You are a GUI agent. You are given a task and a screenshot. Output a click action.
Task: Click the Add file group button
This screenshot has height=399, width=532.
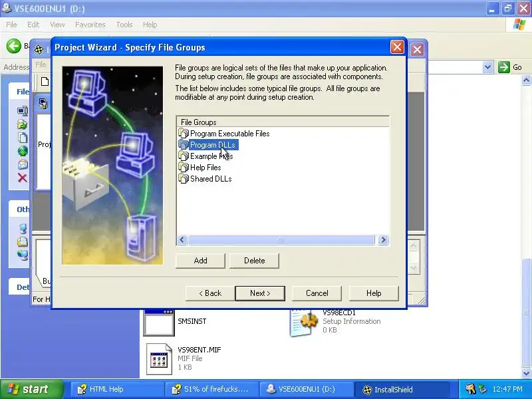(200, 261)
